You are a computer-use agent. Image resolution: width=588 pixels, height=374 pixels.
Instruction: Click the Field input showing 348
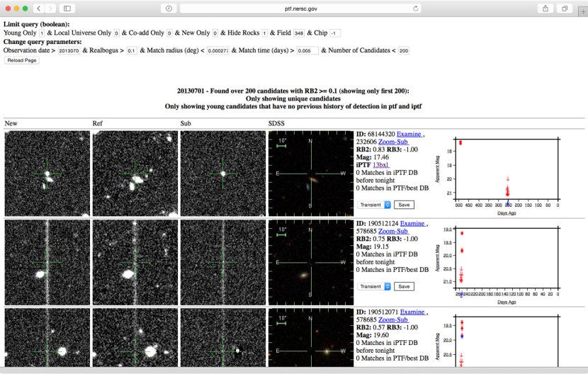pyautogui.click(x=299, y=33)
